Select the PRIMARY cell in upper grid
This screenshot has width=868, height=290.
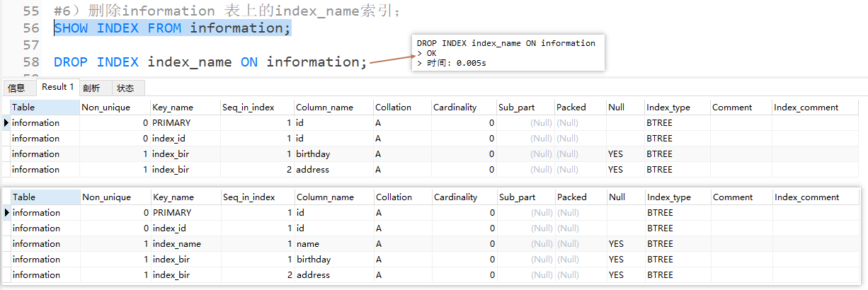point(171,123)
